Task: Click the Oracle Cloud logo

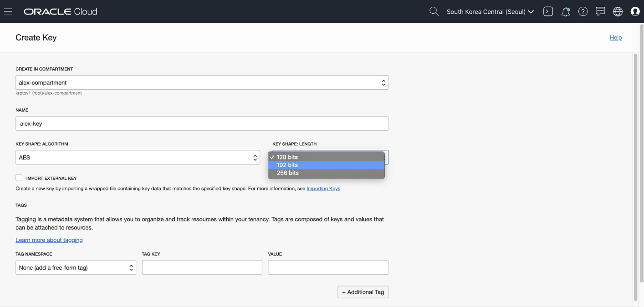Action: (61, 12)
